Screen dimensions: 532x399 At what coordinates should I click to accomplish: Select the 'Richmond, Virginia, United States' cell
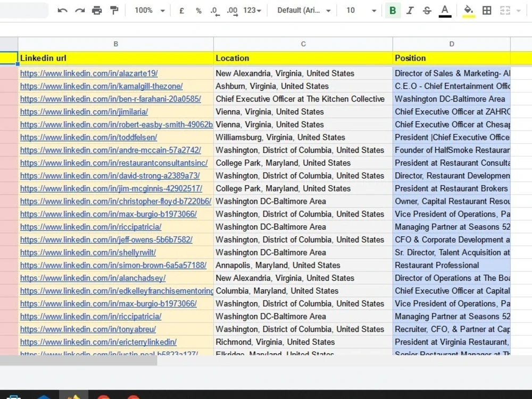pos(303,342)
